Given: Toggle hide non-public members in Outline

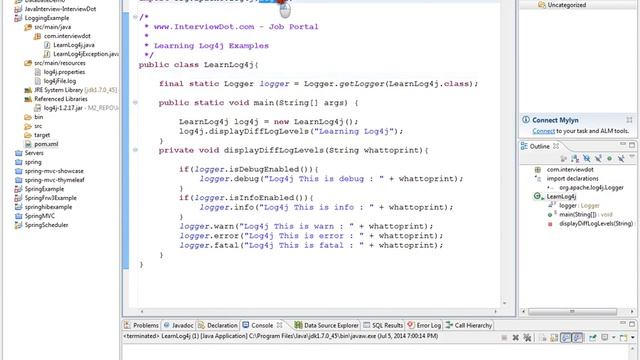Looking at the screenshot, I should click(609, 158).
